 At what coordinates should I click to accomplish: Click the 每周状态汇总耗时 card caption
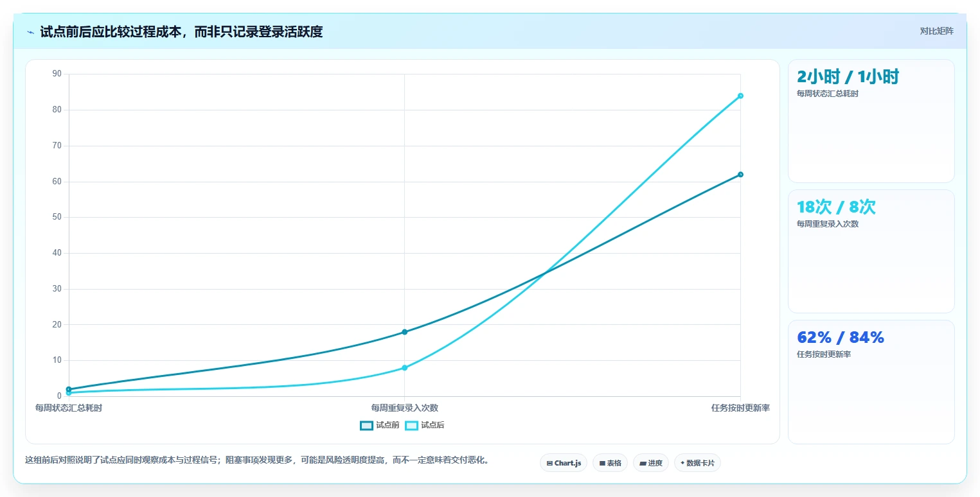828,94
